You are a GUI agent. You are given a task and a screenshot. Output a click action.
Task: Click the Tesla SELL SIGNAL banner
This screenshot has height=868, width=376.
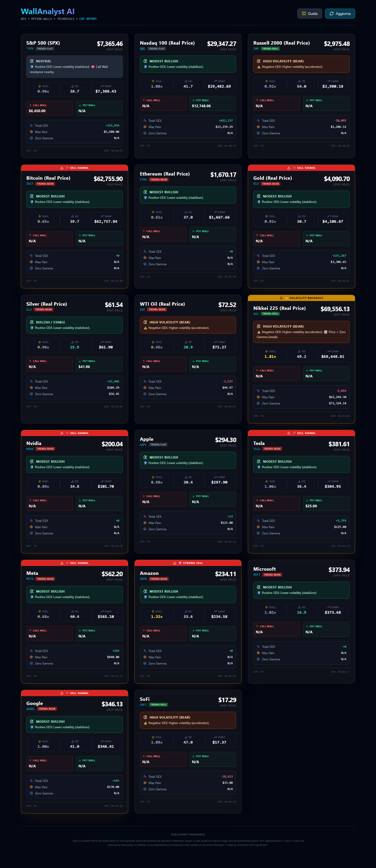[302, 433]
